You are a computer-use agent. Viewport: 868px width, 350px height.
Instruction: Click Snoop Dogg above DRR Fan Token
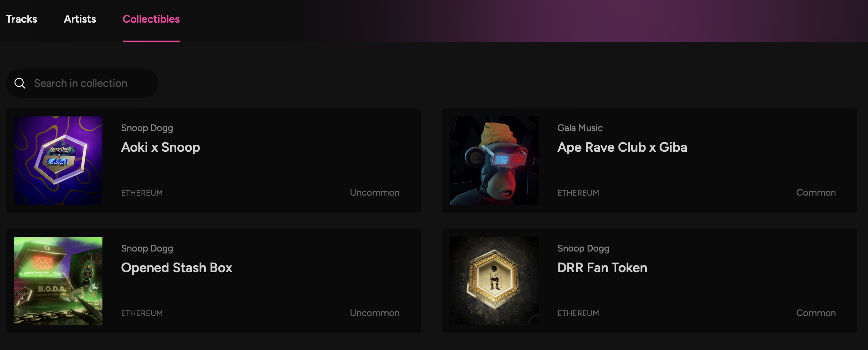pyautogui.click(x=583, y=248)
